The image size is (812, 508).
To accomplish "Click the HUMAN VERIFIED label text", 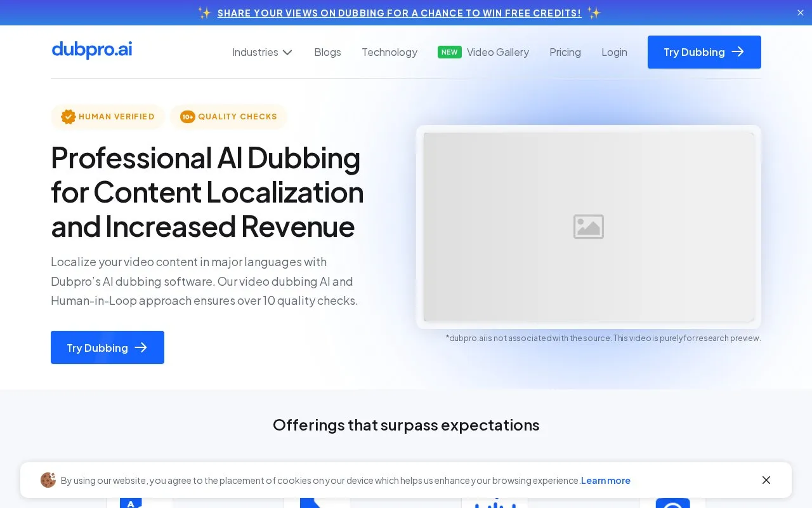I will click(117, 117).
